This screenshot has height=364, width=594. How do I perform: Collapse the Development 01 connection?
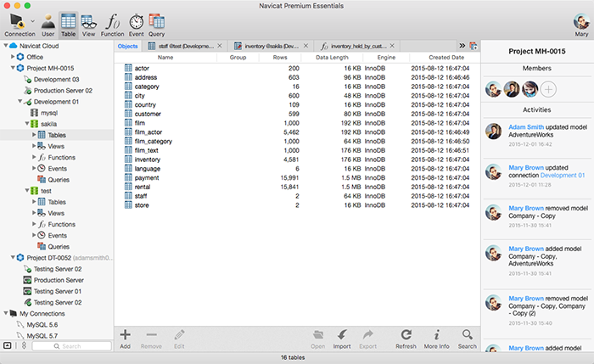click(20, 101)
